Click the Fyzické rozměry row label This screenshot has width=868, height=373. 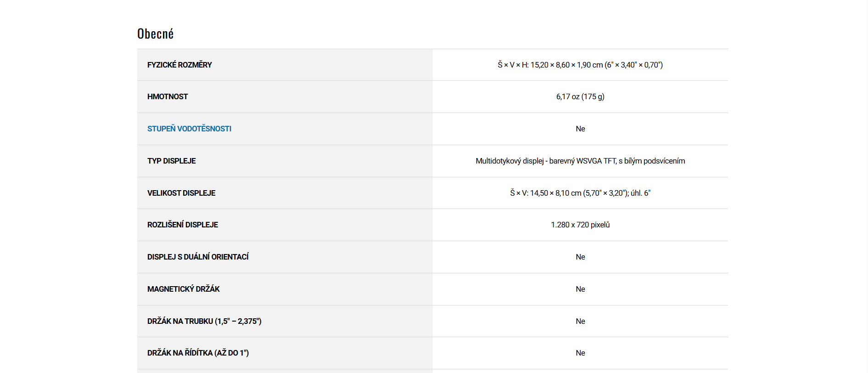click(179, 65)
